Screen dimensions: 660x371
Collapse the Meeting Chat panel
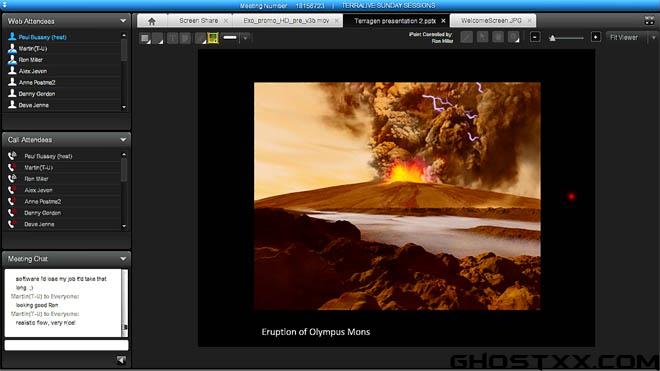[123, 259]
